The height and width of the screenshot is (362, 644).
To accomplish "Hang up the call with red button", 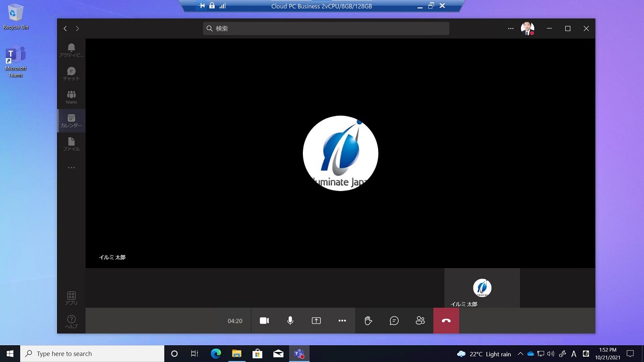I will pos(446,321).
